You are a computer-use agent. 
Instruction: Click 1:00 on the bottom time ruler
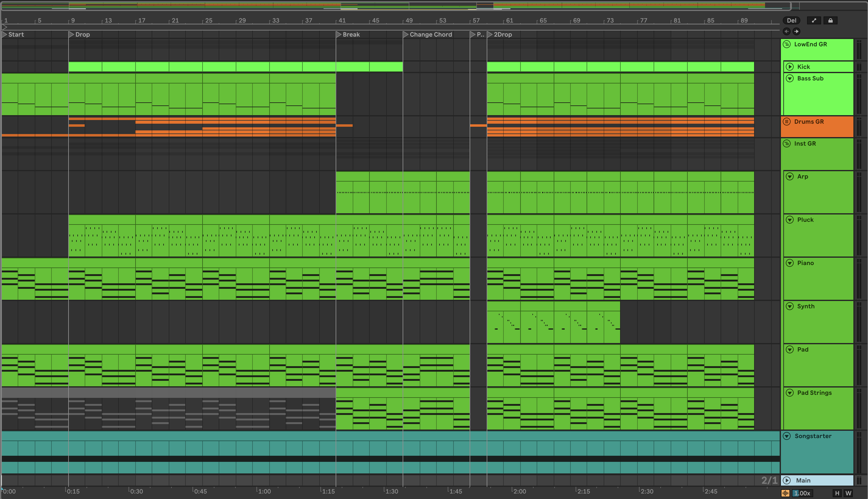264,491
